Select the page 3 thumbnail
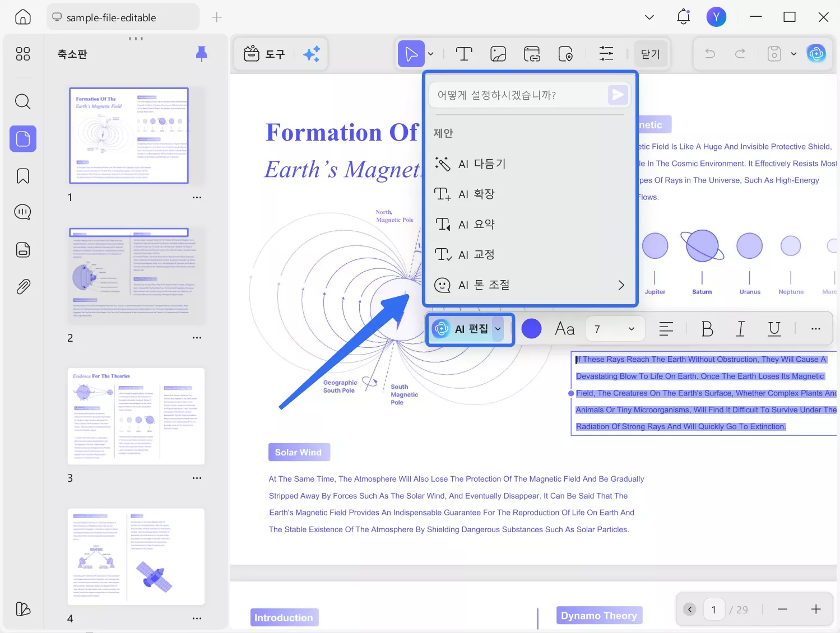The width and height of the screenshot is (840, 633). (136, 416)
